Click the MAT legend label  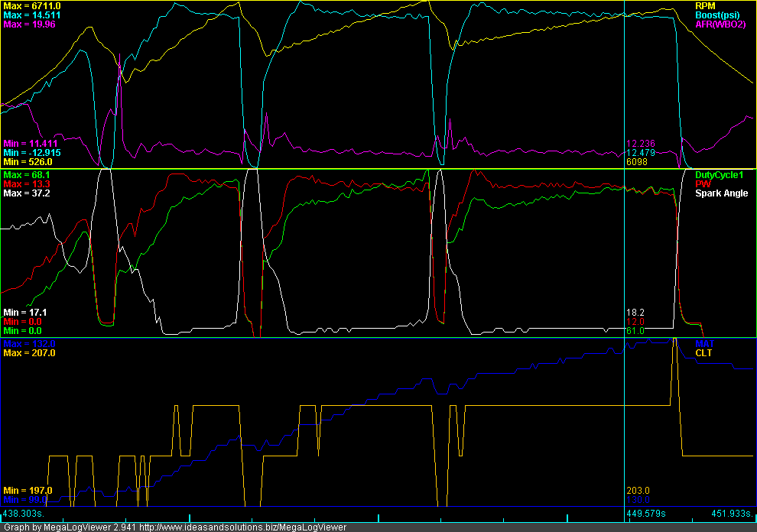click(703, 344)
